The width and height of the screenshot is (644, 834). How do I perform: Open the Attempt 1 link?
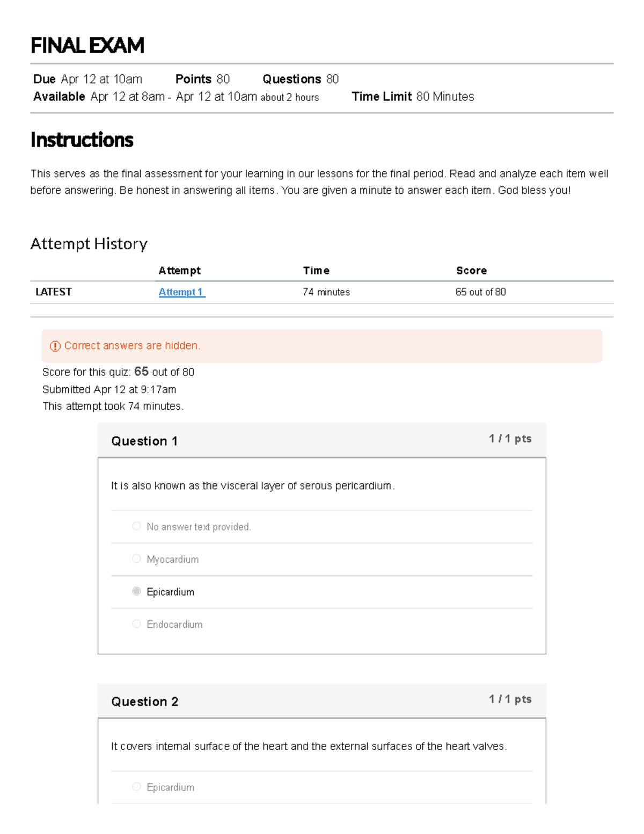pos(182,292)
